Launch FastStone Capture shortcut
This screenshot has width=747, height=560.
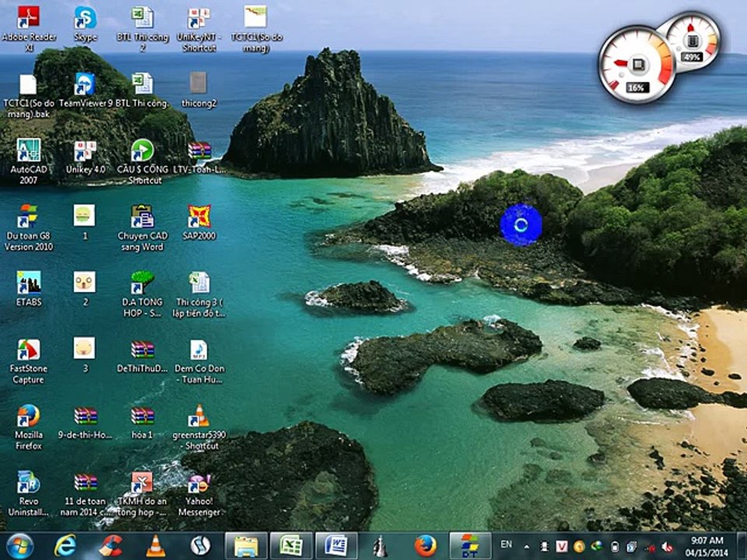29,349
